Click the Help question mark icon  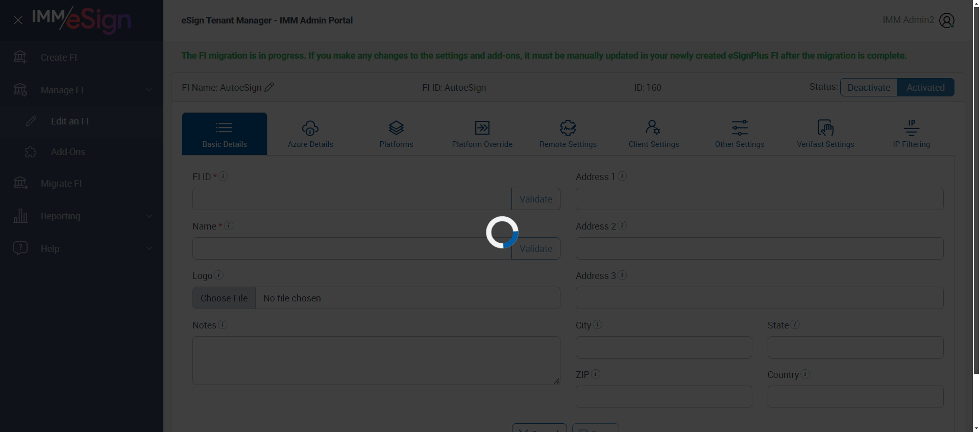pos(20,248)
